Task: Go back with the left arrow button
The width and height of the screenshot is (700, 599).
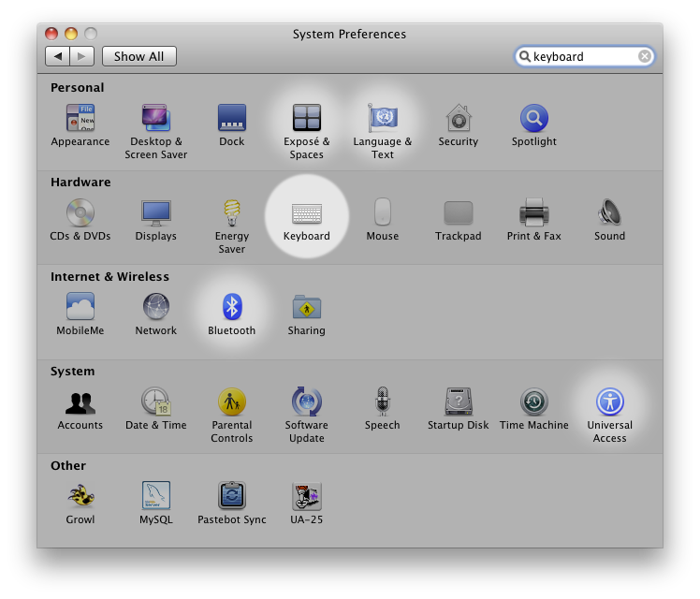Action: point(58,56)
